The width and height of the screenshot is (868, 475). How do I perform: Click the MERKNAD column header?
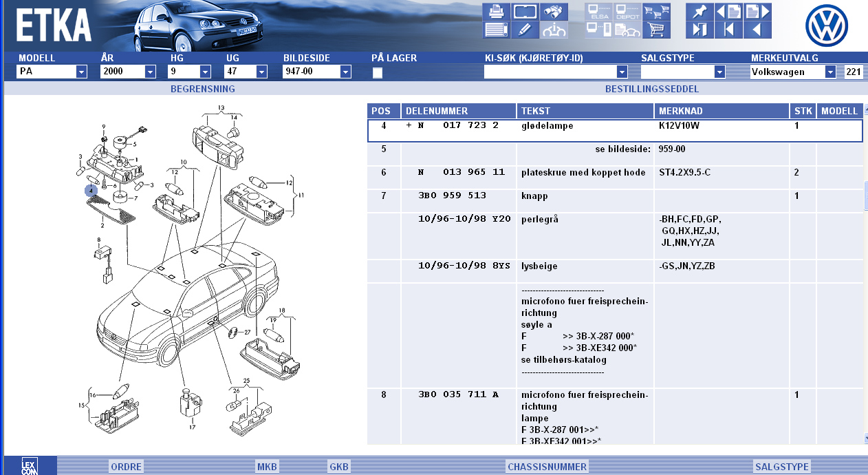click(721, 111)
